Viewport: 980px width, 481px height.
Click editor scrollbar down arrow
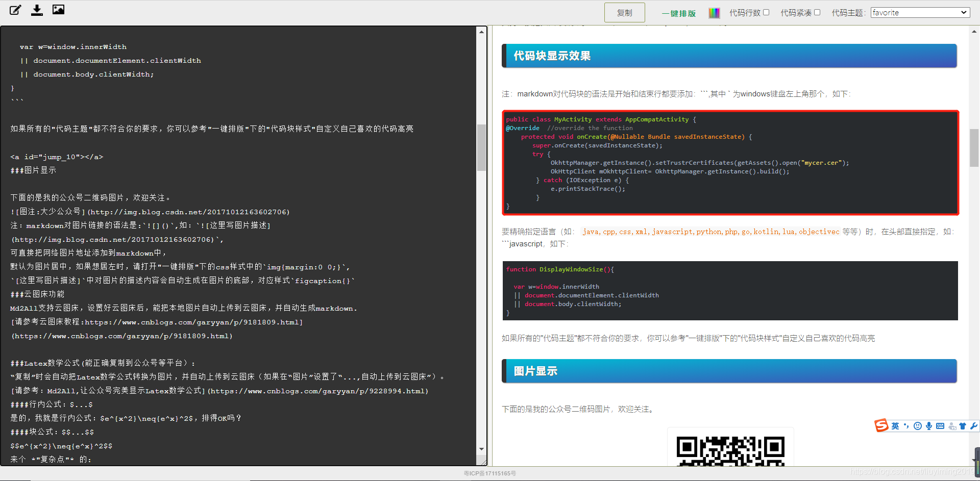pos(481,449)
